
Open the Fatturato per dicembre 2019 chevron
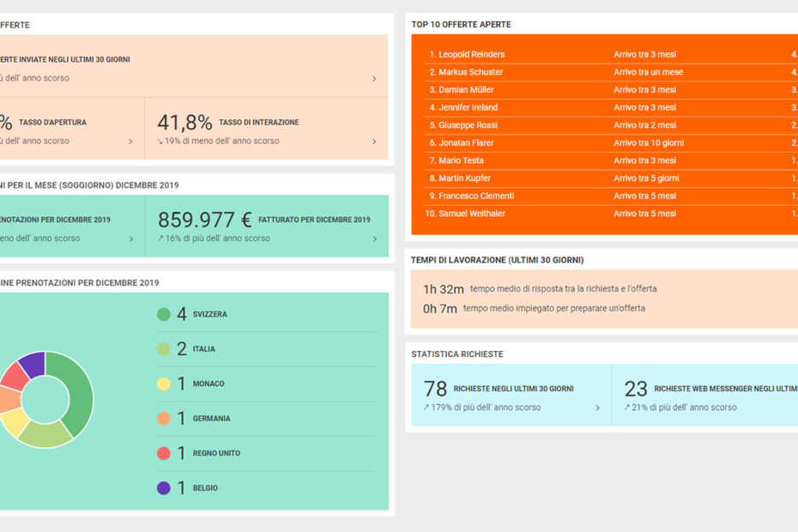tap(375, 239)
